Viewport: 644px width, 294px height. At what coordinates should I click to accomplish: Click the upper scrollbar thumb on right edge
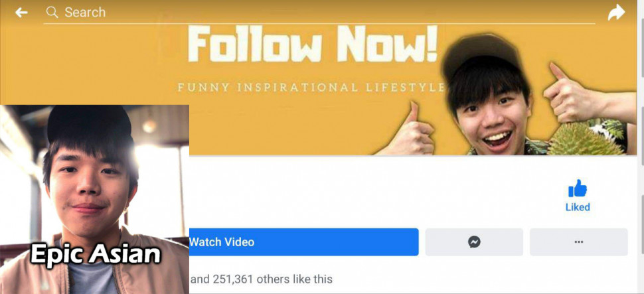[641, 41]
